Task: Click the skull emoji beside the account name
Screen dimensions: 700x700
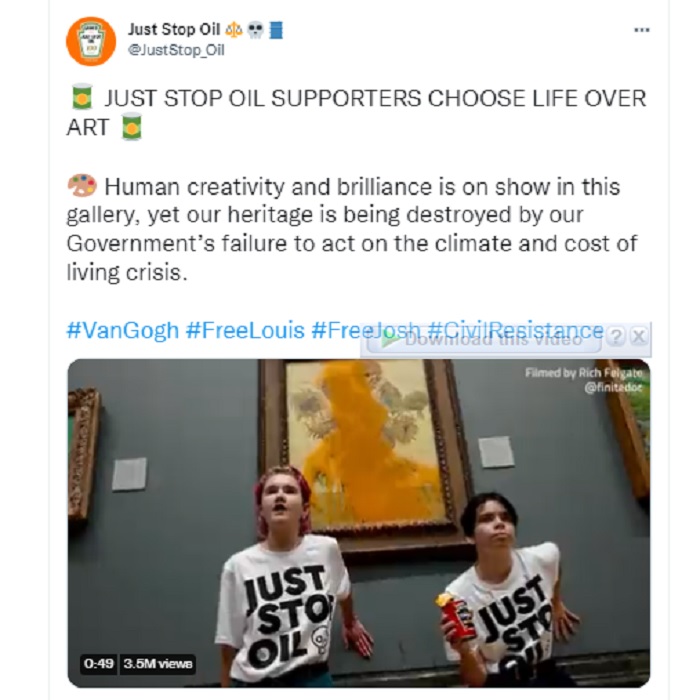Action: coord(255,30)
